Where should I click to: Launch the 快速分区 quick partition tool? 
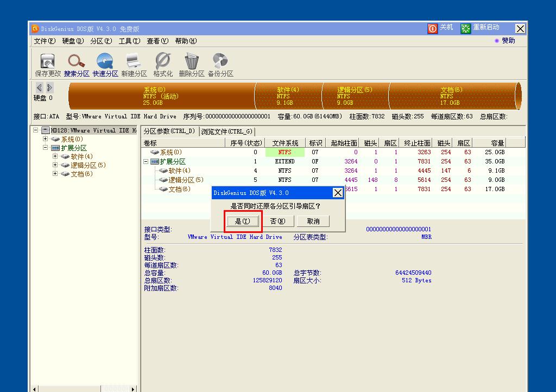(105, 61)
